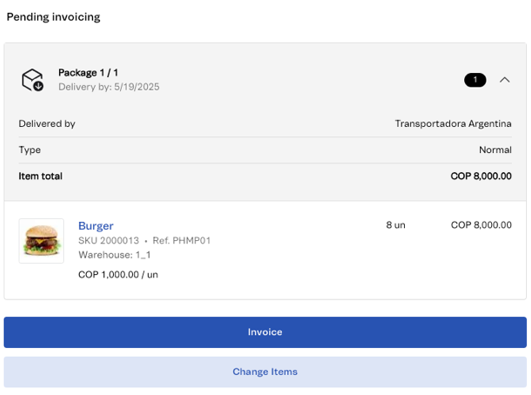Click the SKU 2000013 text
This screenshot has height=395, width=531.
pos(109,241)
